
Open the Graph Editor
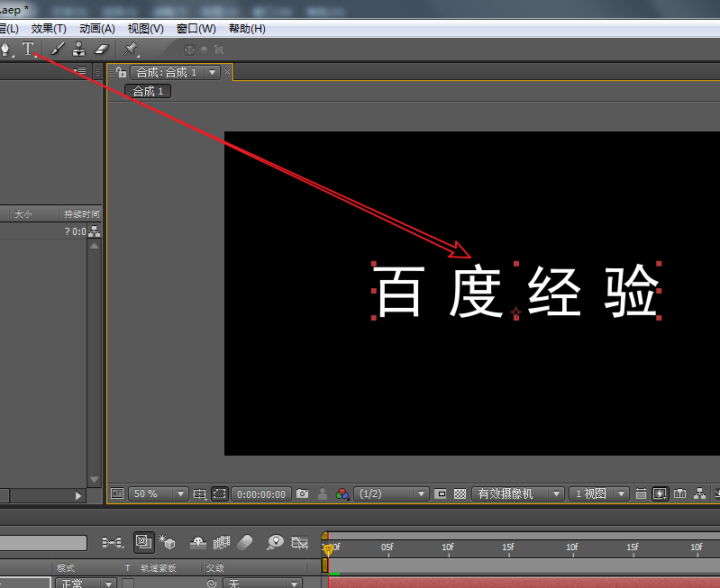pyautogui.click(x=299, y=543)
